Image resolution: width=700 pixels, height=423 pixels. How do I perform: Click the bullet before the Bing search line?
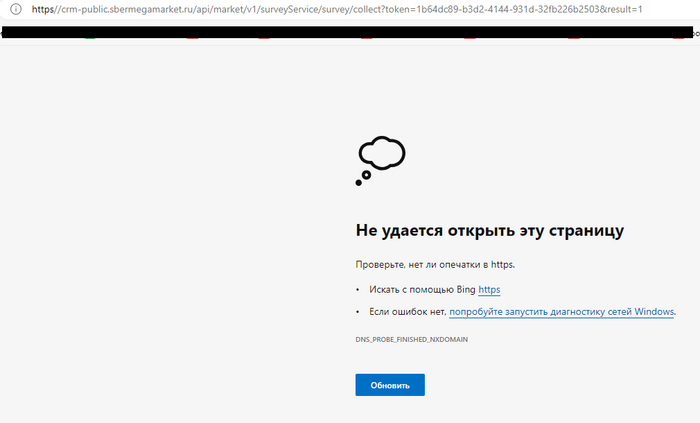click(358, 289)
